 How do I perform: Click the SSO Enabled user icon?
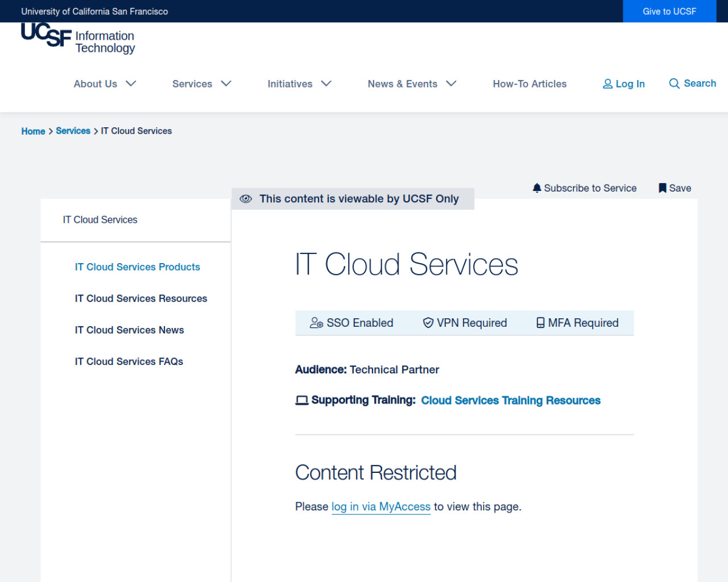pyautogui.click(x=316, y=323)
